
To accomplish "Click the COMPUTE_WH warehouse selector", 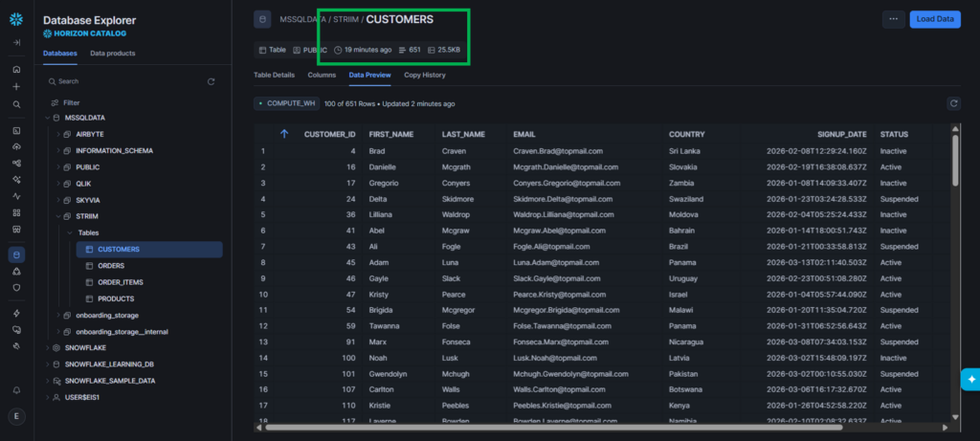I will [287, 103].
